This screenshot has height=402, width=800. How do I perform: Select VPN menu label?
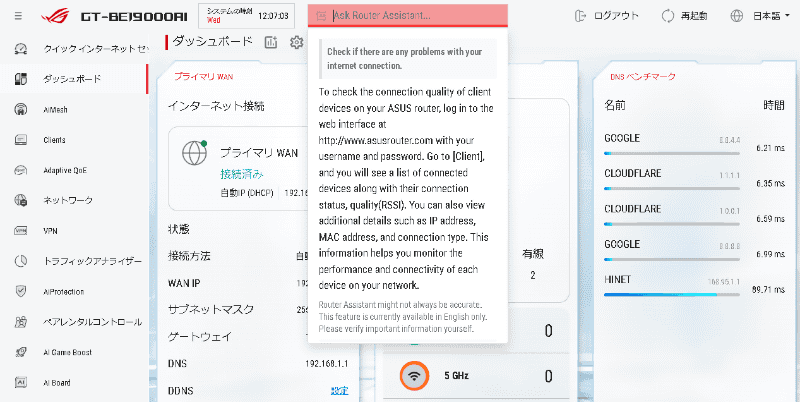50,231
